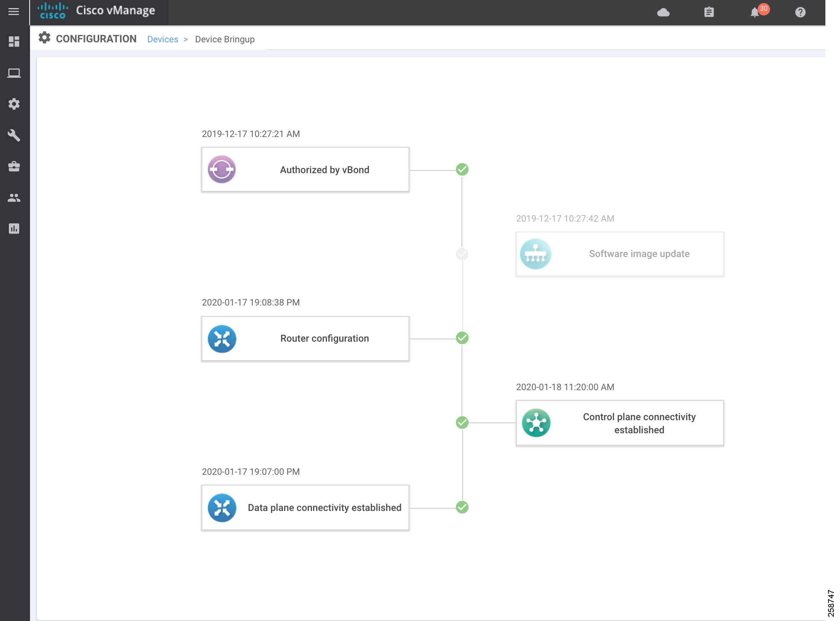840x621 pixels.
Task: Click timestamp 2020-01-17 19:07:00 PM
Action: click(251, 472)
